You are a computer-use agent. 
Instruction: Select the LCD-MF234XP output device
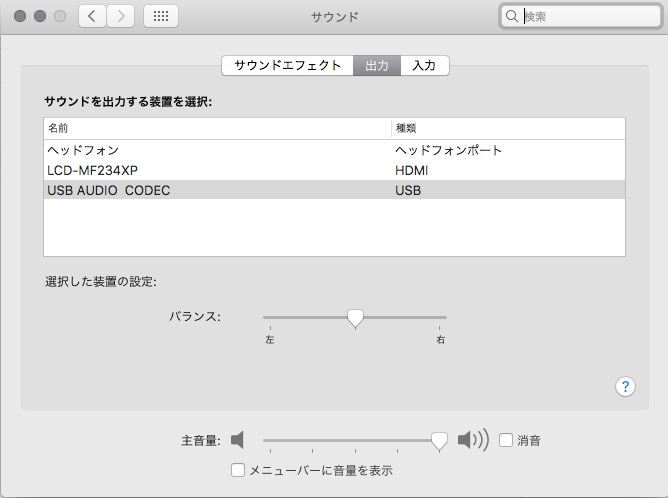click(x=334, y=170)
